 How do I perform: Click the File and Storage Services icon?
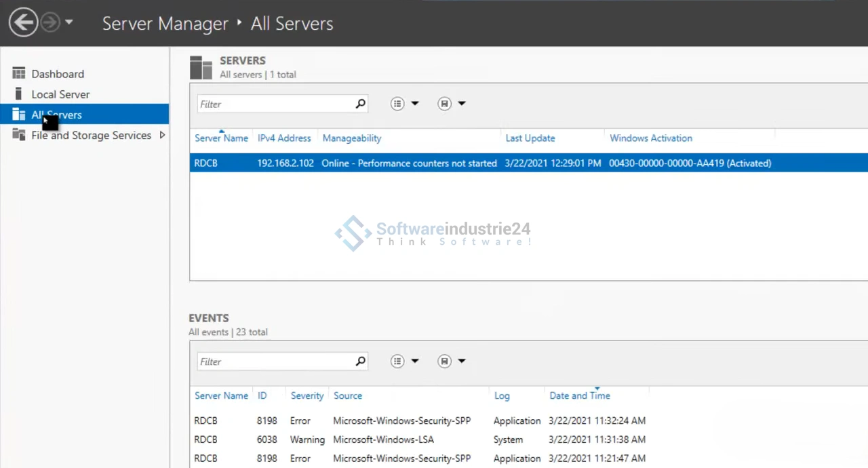coord(19,135)
